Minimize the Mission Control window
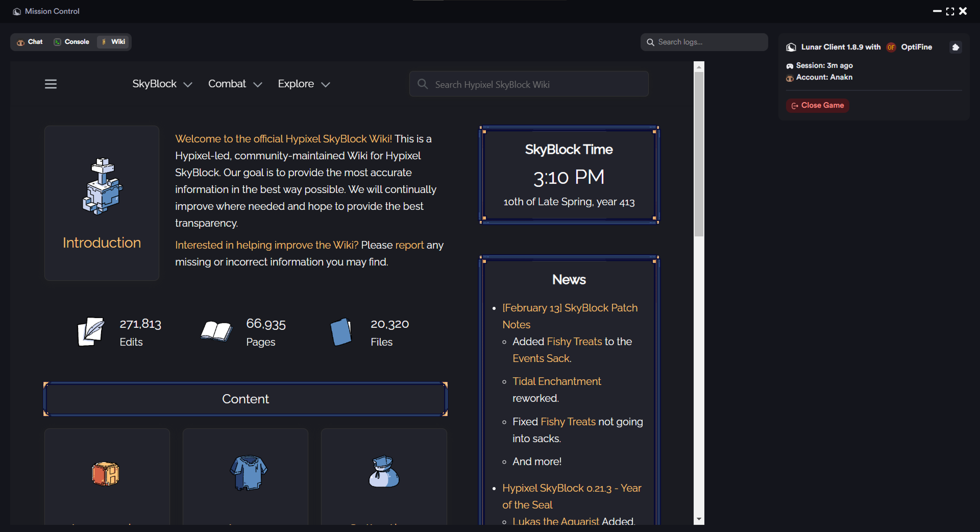 (937, 11)
